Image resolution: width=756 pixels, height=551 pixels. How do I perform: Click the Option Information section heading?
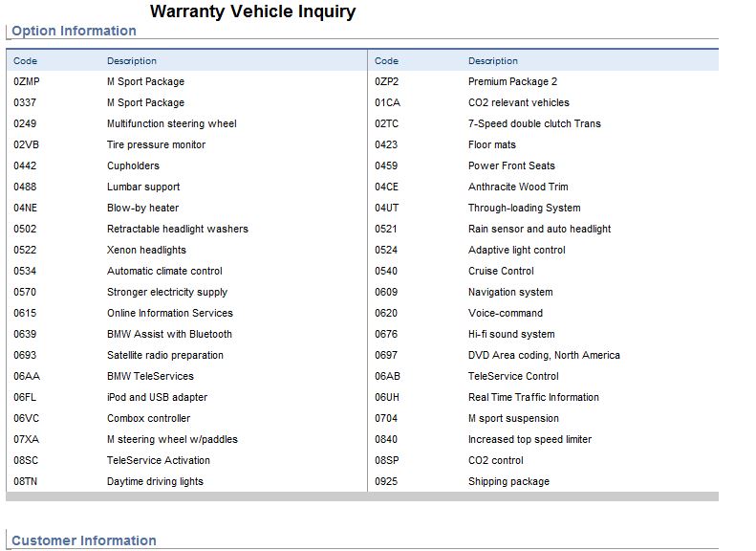click(x=74, y=31)
